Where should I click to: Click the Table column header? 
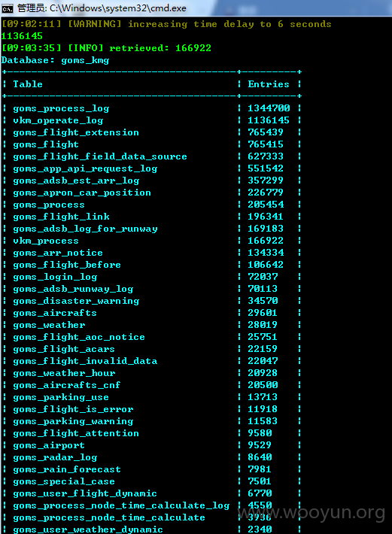pyautogui.click(x=28, y=84)
